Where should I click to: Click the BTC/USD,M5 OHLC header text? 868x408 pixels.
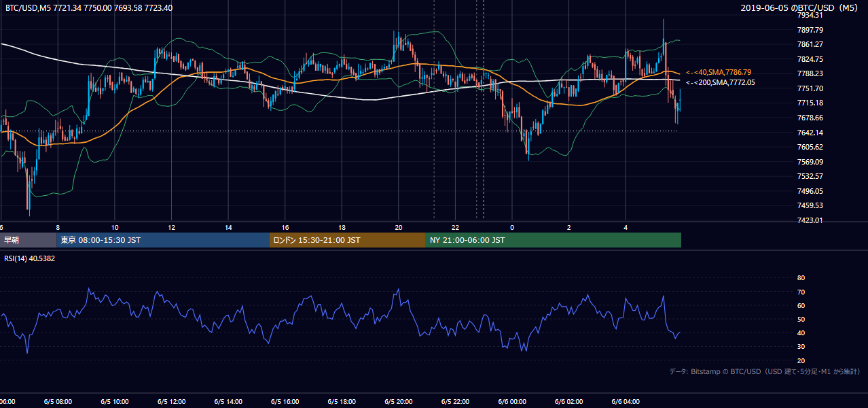[x=88, y=7]
